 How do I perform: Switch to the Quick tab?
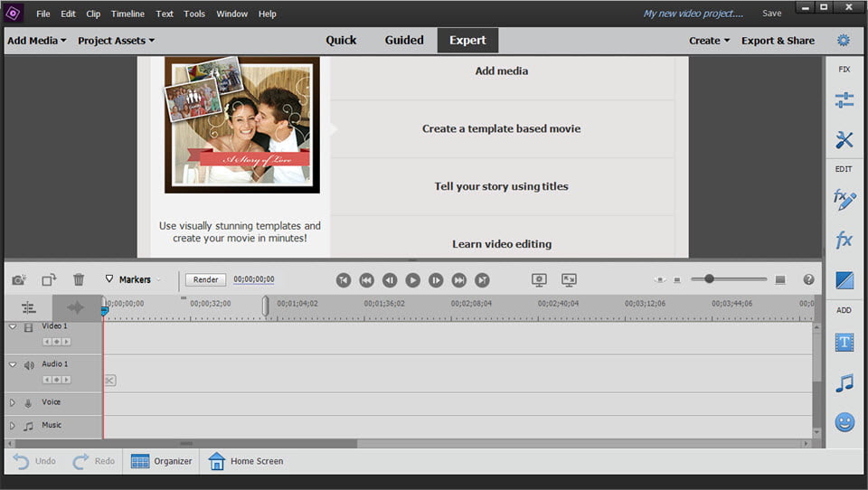pyautogui.click(x=341, y=40)
